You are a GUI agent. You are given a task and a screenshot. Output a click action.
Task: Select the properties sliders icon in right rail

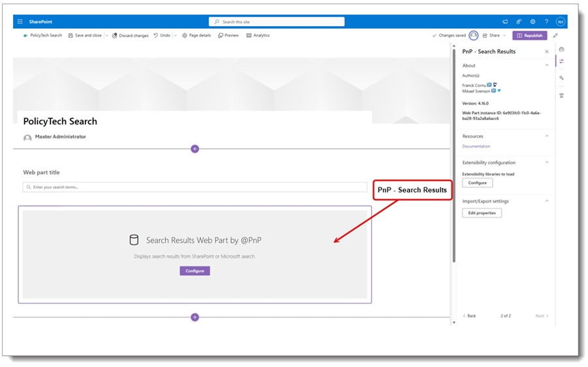pyautogui.click(x=561, y=62)
